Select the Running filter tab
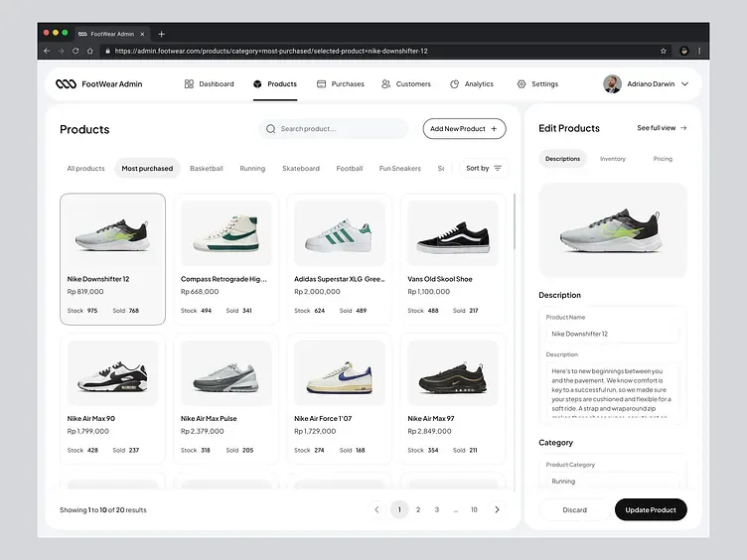This screenshot has height=560, width=747. (x=252, y=168)
